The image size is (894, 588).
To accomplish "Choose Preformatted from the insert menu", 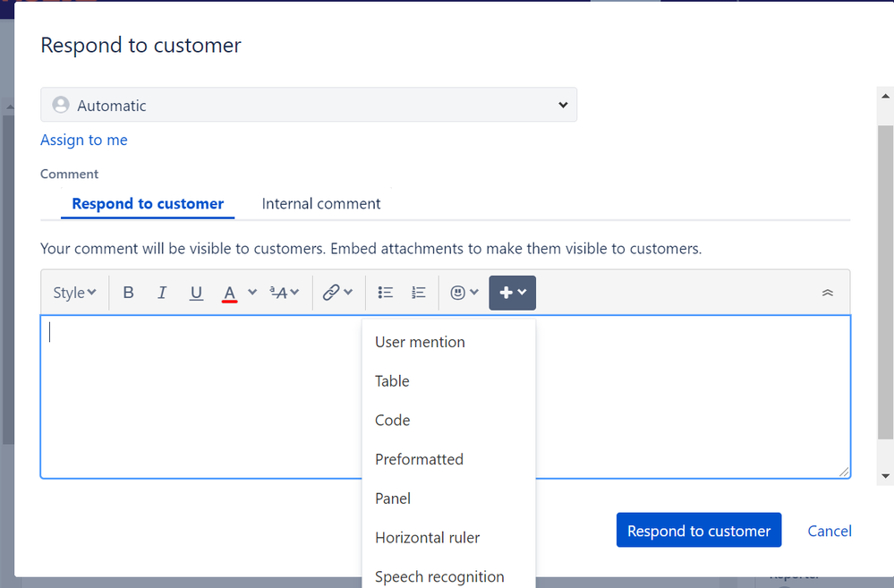I will pyautogui.click(x=448, y=459).
